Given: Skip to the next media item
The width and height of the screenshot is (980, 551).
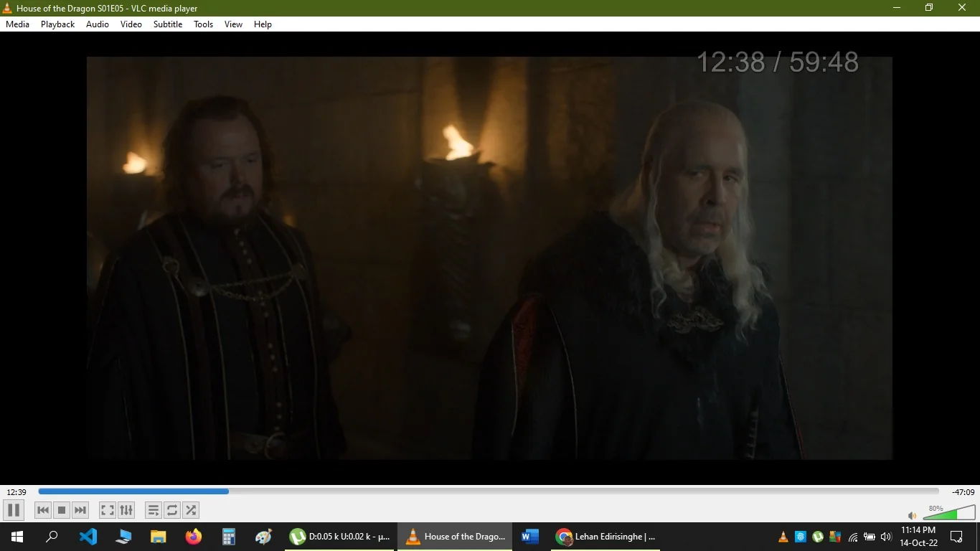Looking at the screenshot, I should [80, 510].
